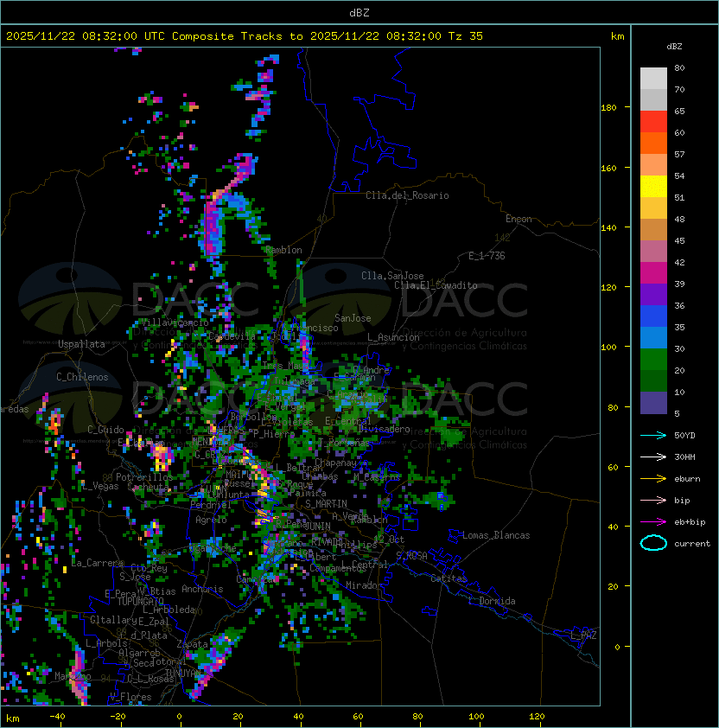Click the 'Catitas' map label

pyautogui.click(x=449, y=579)
